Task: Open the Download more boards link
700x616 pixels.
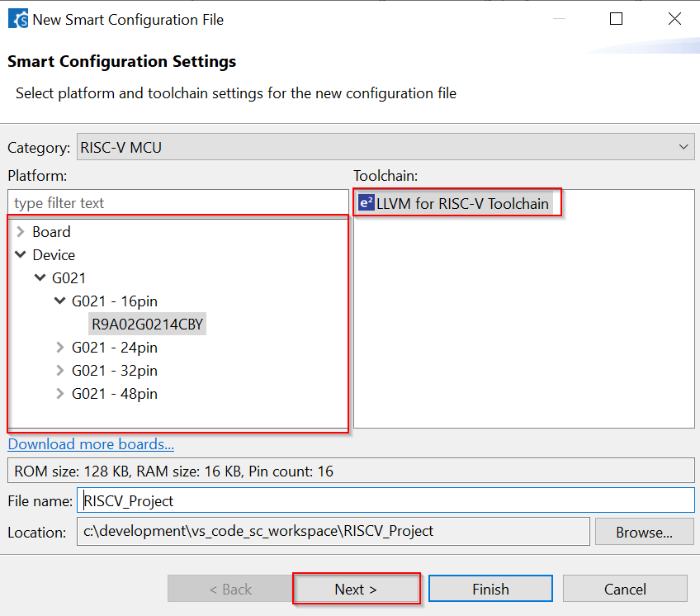Action: [x=91, y=444]
